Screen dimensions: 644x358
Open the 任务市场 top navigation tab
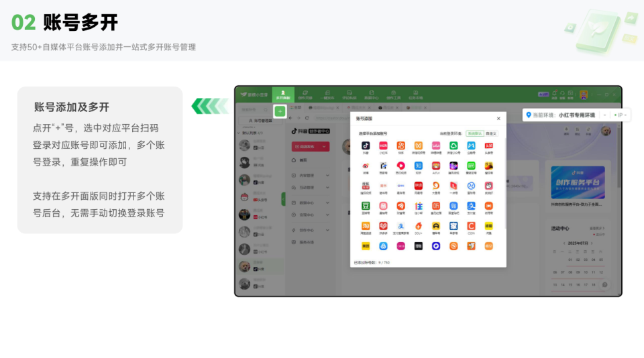[416, 95]
